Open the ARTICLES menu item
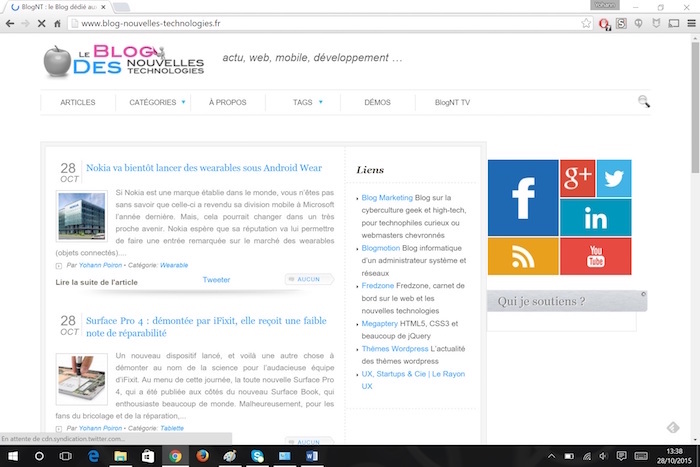Screen dimensions: 700x467 coord(78,102)
